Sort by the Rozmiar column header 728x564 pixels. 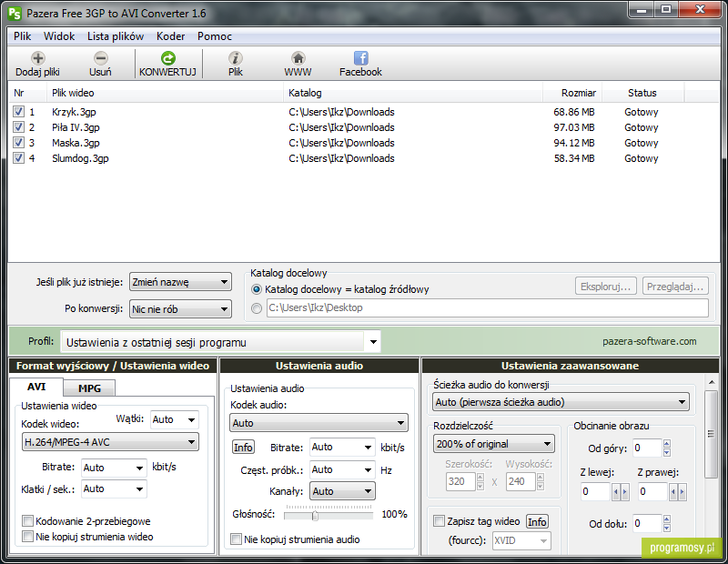[572, 93]
